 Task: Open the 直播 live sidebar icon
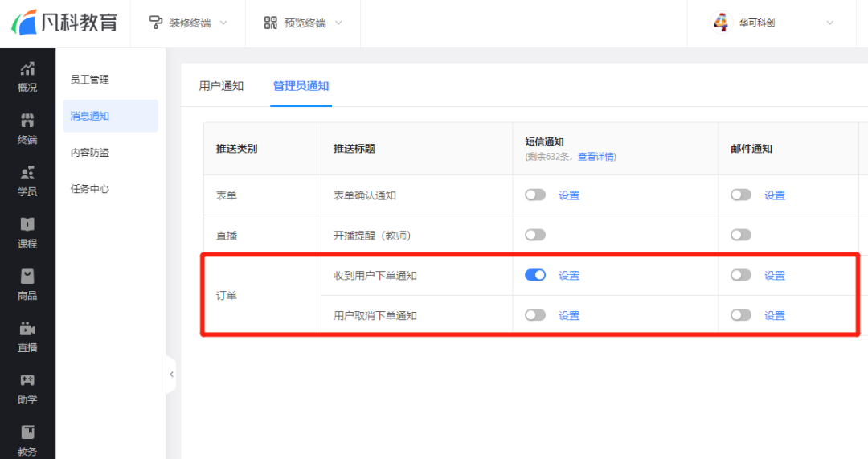(x=27, y=337)
